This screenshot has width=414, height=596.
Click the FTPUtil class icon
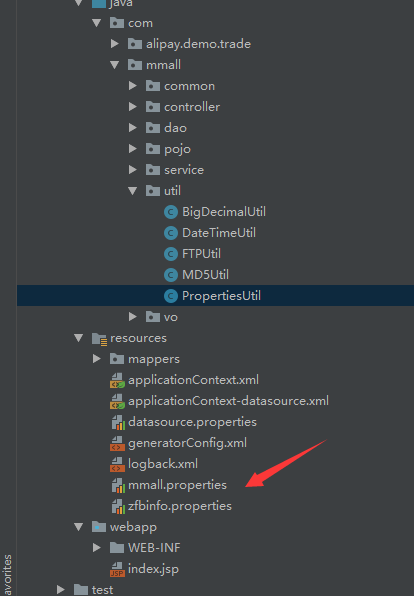(x=171, y=254)
